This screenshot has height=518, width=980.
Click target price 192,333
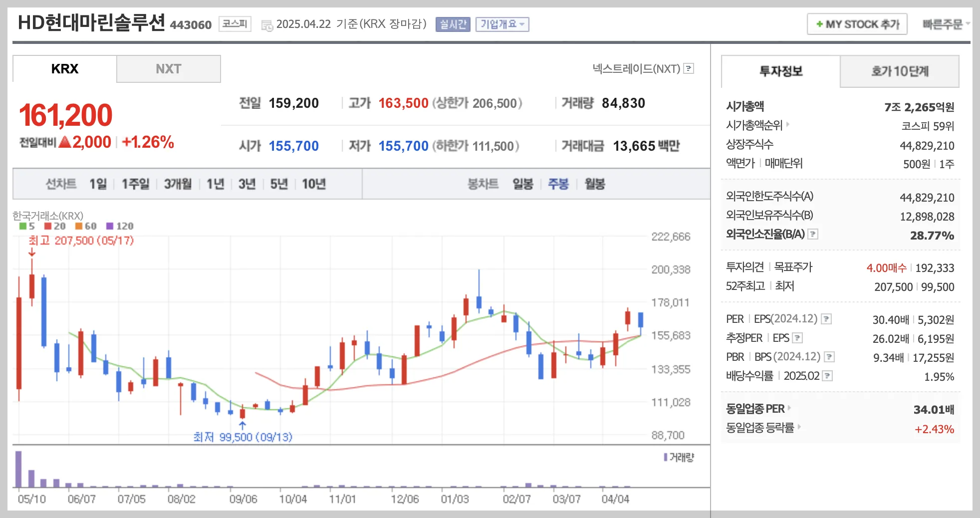coord(935,268)
